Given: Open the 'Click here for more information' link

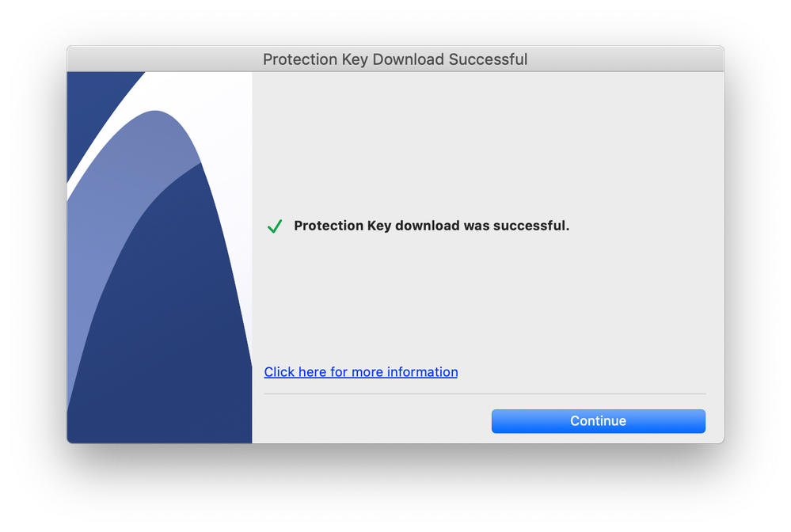Looking at the screenshot, I should pyautogui.click(x=360, y=372).
